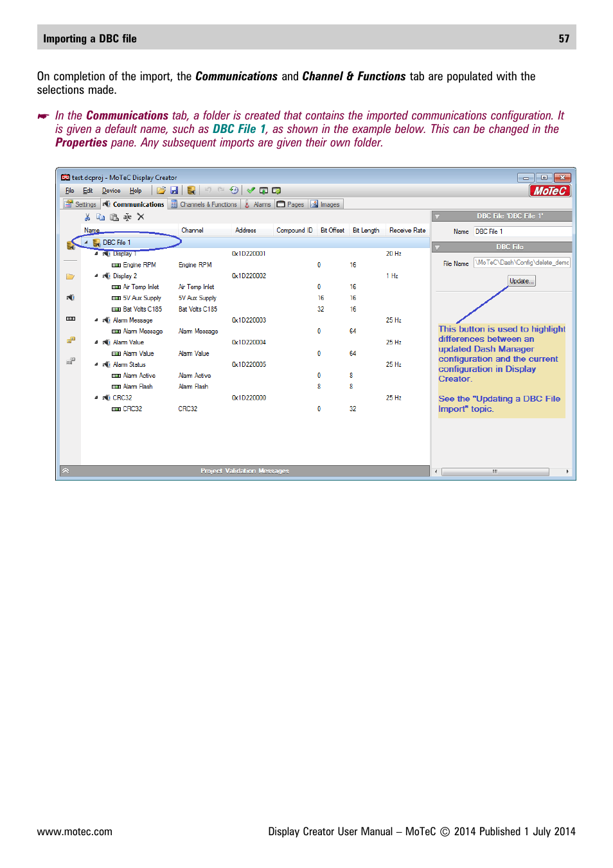Screen dimensions: 613x868
Task: Cut selection with the scissors icon
Action: tap(87, 217)
